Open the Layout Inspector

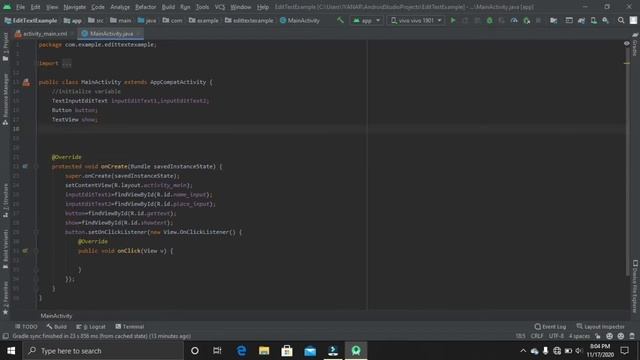(600, 327)
